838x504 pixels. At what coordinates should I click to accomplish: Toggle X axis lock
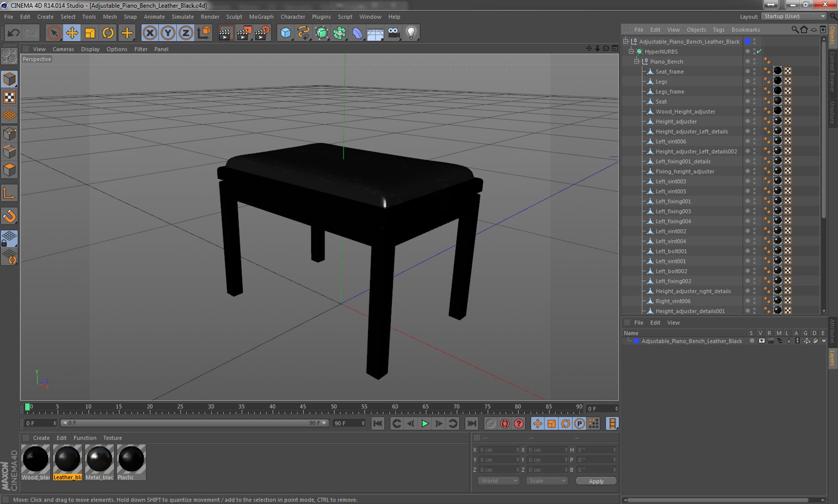(x=150, y=33)
